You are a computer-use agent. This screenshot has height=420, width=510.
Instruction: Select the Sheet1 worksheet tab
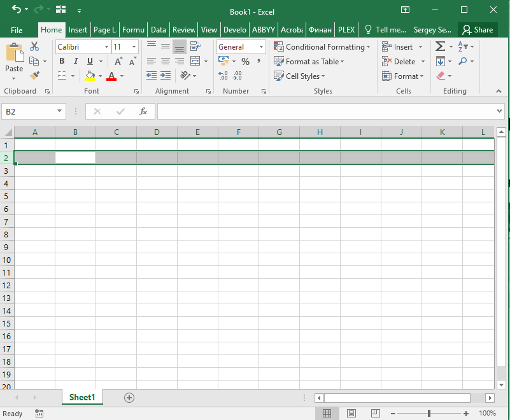82,397
